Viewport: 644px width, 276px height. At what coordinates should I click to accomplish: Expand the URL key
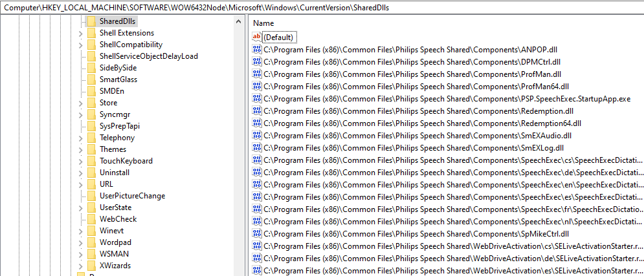80,184
